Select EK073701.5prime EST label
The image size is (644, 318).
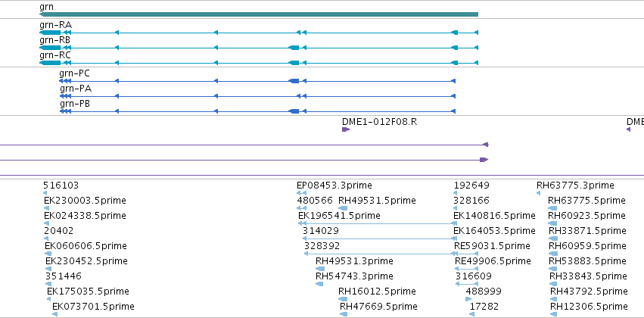(93, 307)
